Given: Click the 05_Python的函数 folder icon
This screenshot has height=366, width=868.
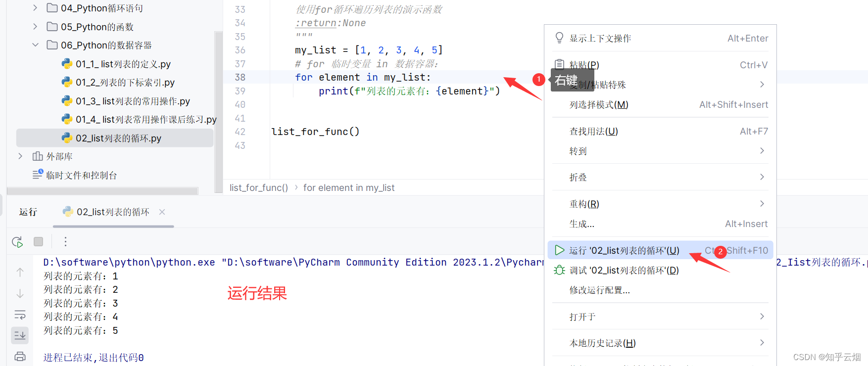Looking at the screenshot, I should [x=52, y=26].
